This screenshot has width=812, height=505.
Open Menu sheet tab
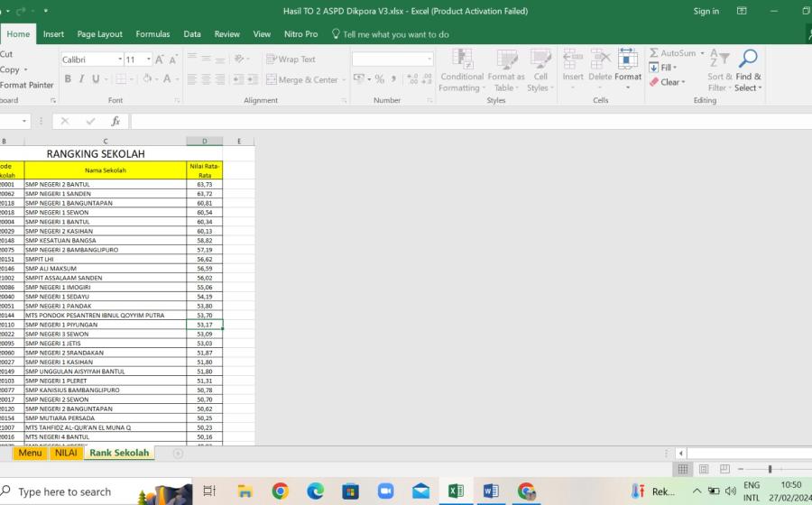pos(30,453)
